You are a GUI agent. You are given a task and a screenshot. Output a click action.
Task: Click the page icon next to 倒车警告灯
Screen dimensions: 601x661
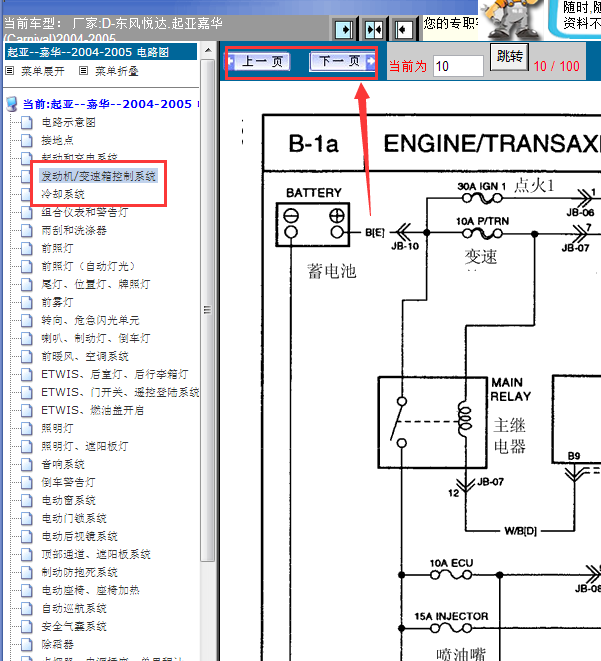(x=27, y=482)
